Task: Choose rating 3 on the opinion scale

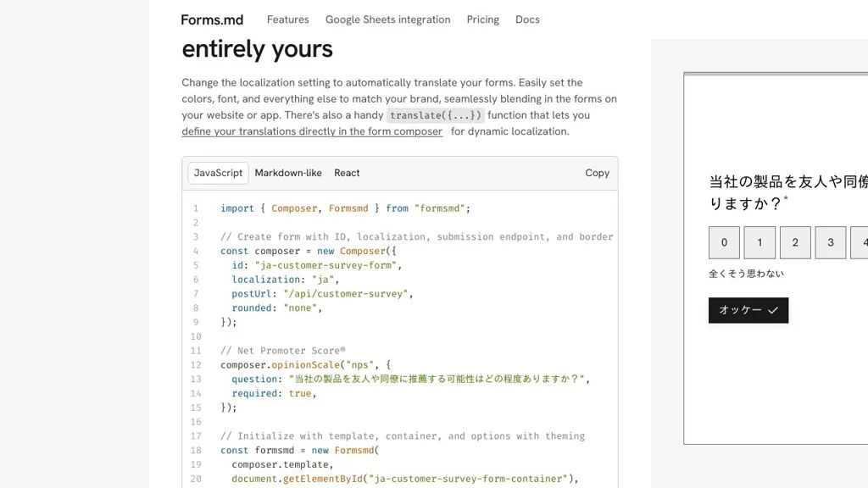Action: pos(831,242)
